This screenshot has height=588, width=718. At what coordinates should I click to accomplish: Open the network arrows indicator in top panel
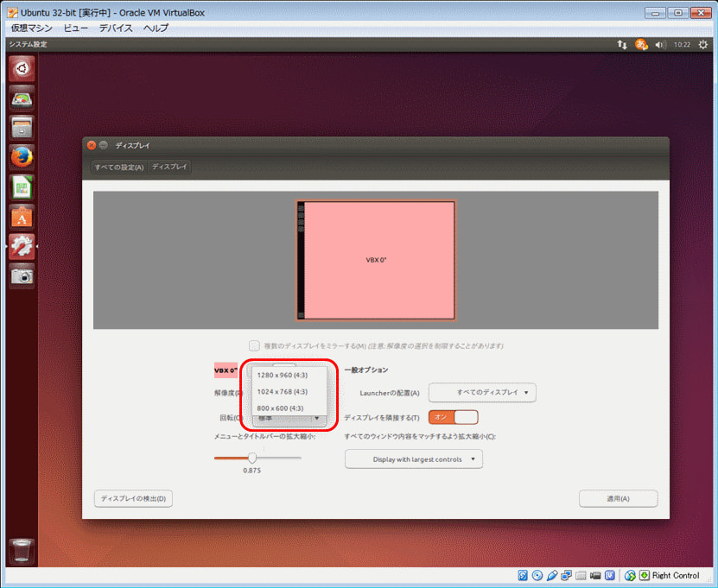click(x=622, y=44)
